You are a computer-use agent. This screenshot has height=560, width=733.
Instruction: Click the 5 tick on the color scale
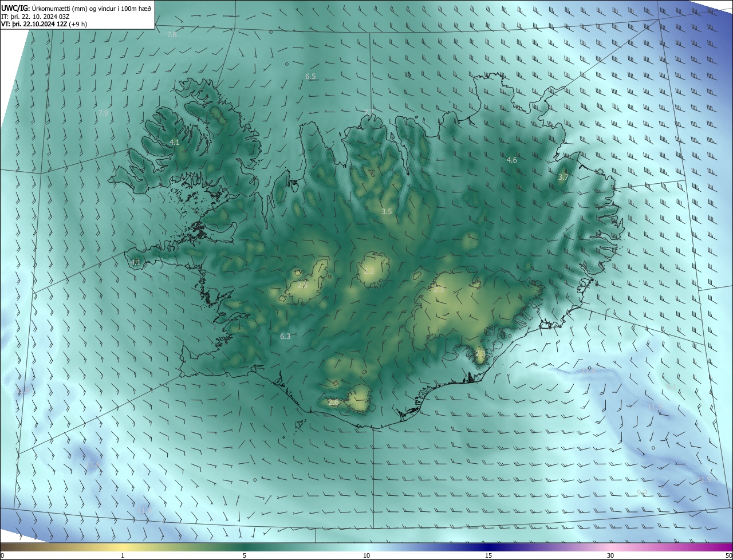tap(245, 555)
